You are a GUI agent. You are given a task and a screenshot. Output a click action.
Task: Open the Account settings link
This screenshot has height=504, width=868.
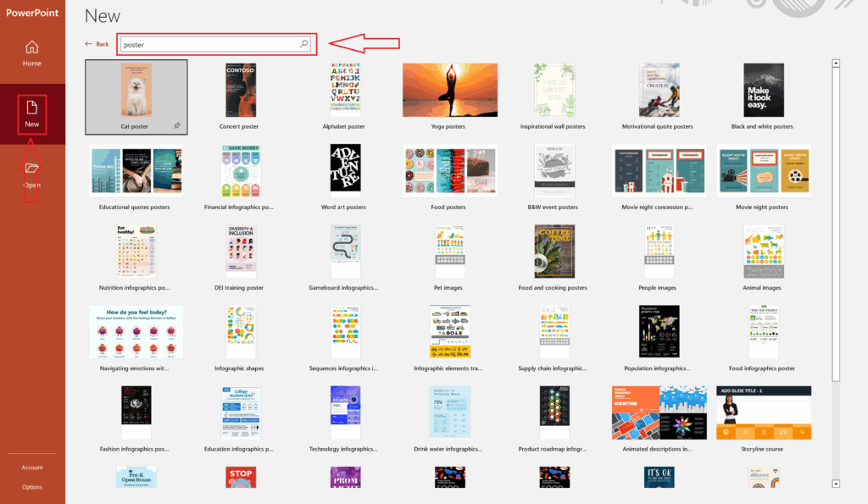click(x=31, y=467)
